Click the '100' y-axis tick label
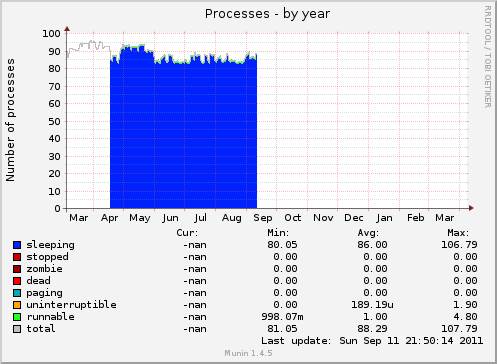This screenshot has height=364, width=497. coord(51,34)
